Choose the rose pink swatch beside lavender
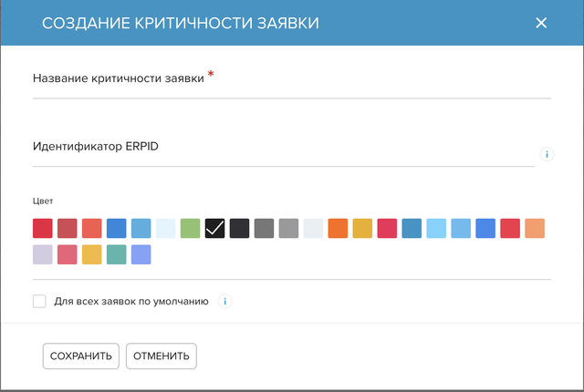The height and width of the screenshot is (392, 584). (67, 254)
